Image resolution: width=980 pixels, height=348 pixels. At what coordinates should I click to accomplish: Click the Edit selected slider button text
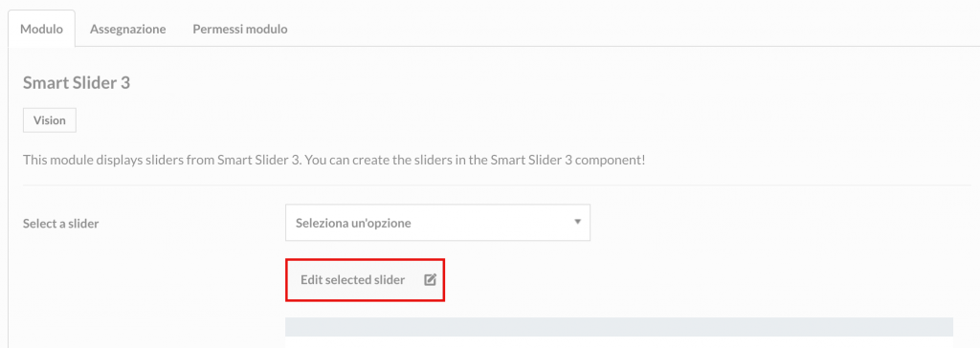[x=352, y=280]
